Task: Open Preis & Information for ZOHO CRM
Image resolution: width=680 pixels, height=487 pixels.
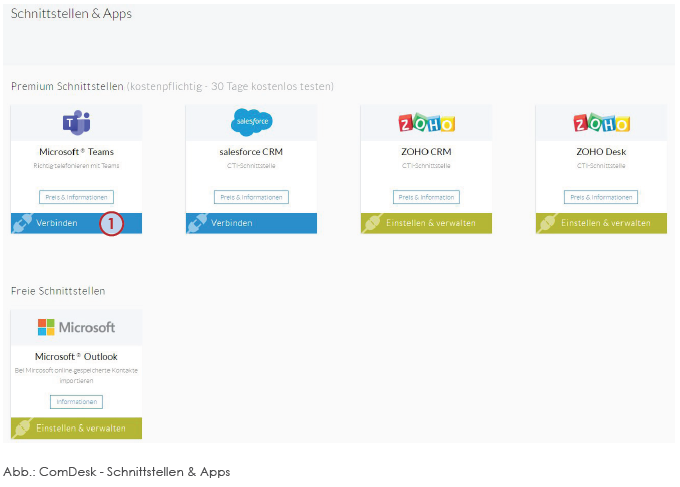Action: [426, 197]
